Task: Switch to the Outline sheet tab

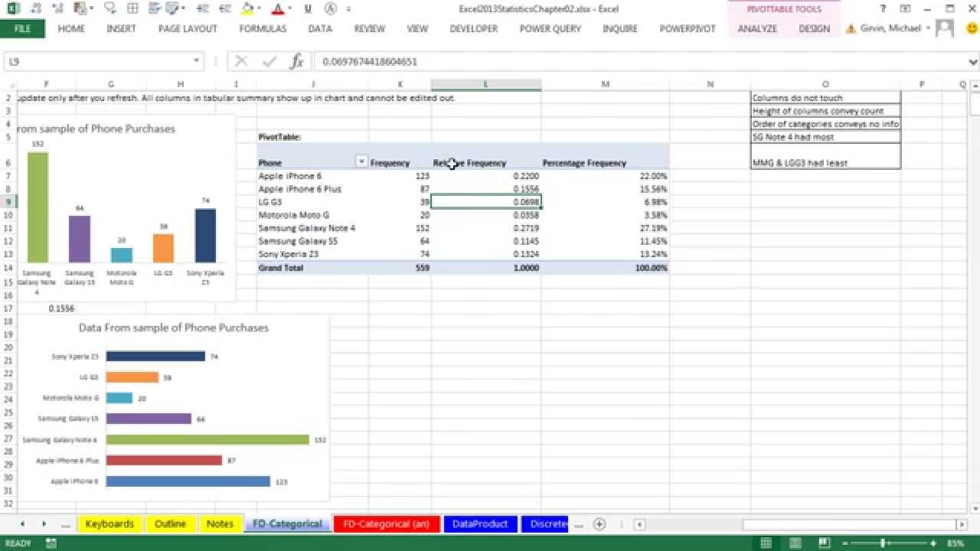Action: click(170, 524)
